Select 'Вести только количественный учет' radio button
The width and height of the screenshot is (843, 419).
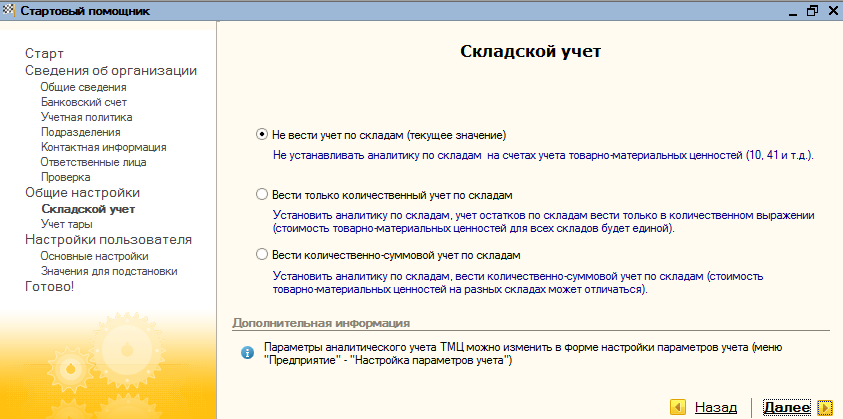262,194
